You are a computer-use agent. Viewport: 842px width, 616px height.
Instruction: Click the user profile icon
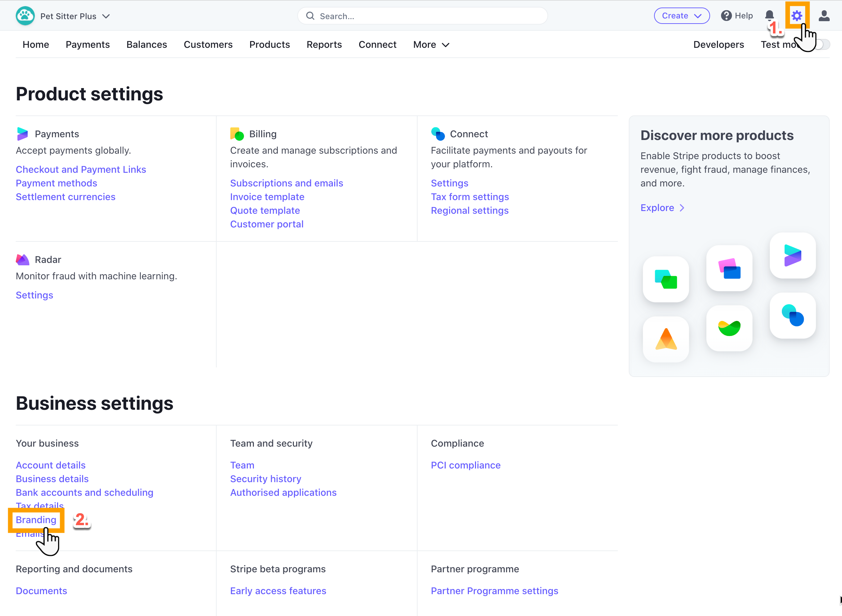[x=824, y=15]
